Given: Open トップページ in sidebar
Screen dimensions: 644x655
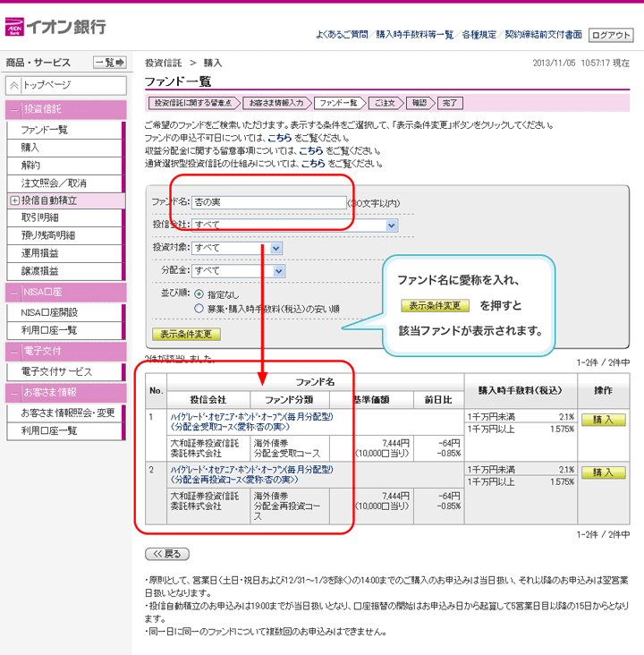Looking at the screenshot, I should pos(66,85).
